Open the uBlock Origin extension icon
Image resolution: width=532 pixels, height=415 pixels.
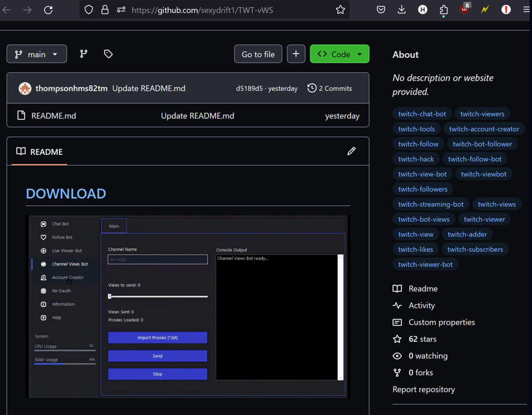click(x=465, y=9)
